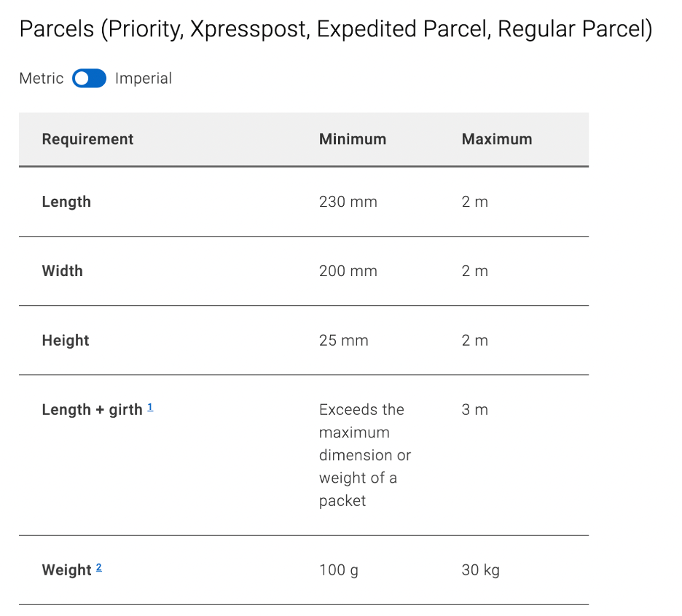Image resolution: width=682 pixels, height=616 pixels.
Task: Click the Requirement column header
Action: 87,139
